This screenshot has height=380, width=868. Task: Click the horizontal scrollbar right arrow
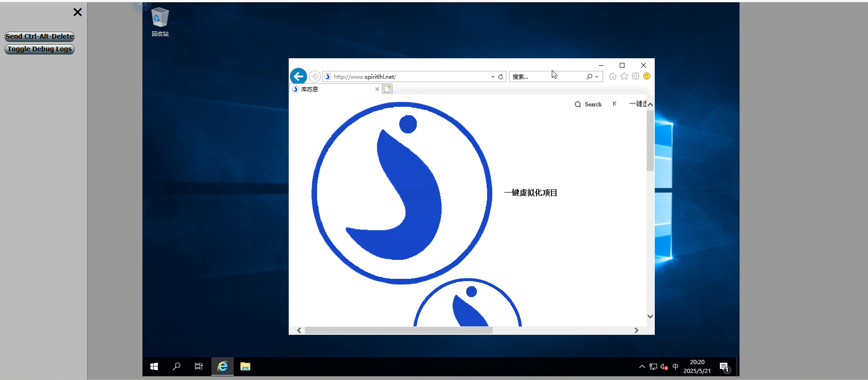coord(636,330)
